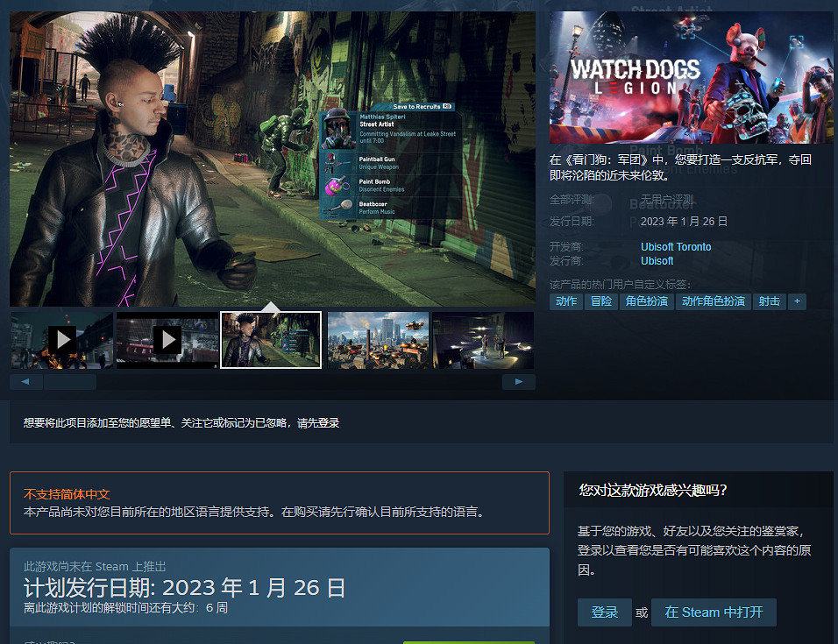Open the Ubisoft publisher page
Image resolution: width=838 pixels, height=644 pixels.
point(657,260)
